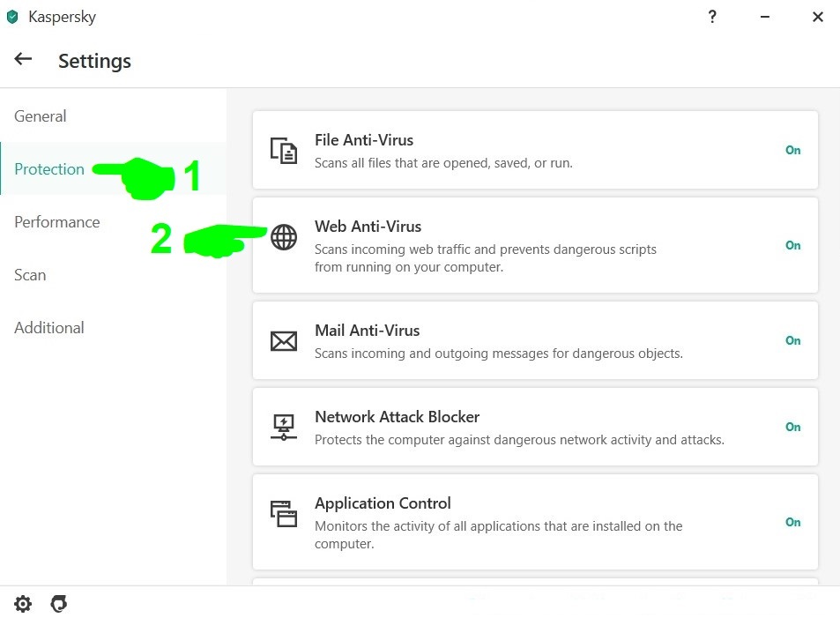Toggle Application Control On status
The height and width of the screenshot is (618, 840).
coord(793,523)
